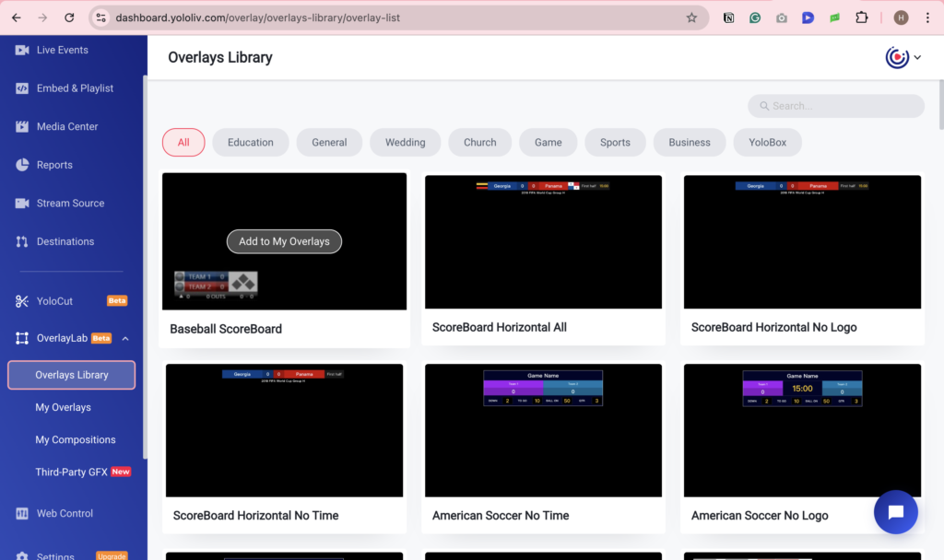944x560 pixels.
Task: Expand the account avatar dropdown
Action: coord(903,56)
